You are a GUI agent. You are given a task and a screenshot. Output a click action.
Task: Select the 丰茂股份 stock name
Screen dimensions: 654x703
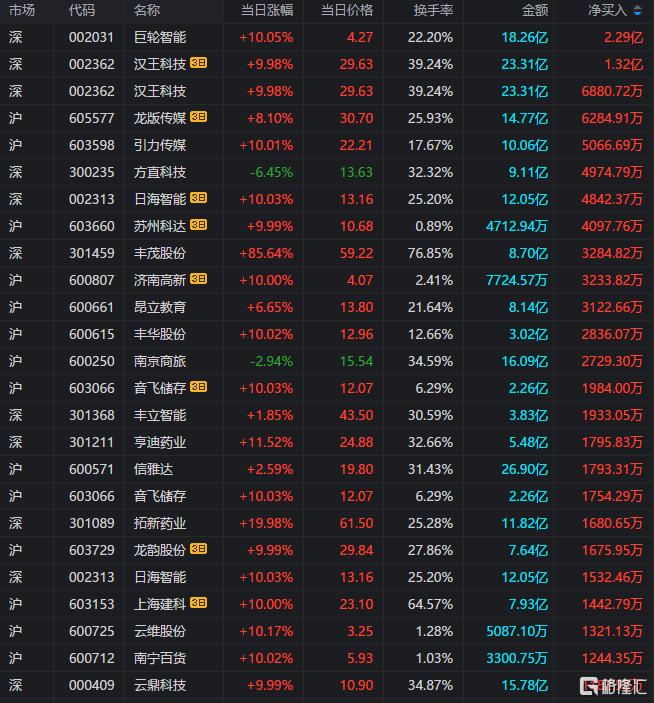point(160,253)
